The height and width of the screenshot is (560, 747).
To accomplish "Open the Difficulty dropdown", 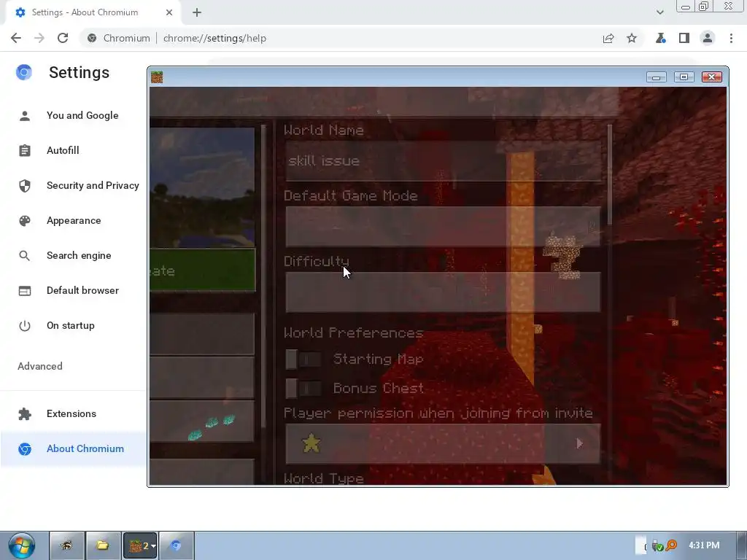I will tap(443, 292).
